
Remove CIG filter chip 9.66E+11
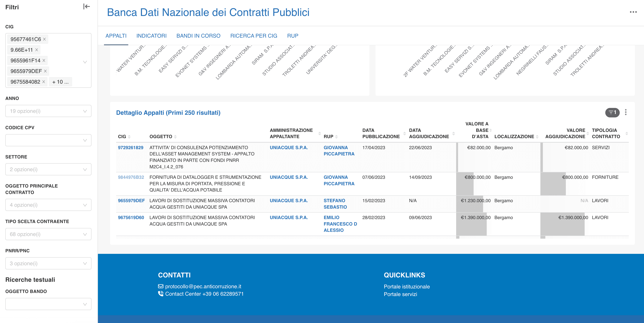(36, 50)
